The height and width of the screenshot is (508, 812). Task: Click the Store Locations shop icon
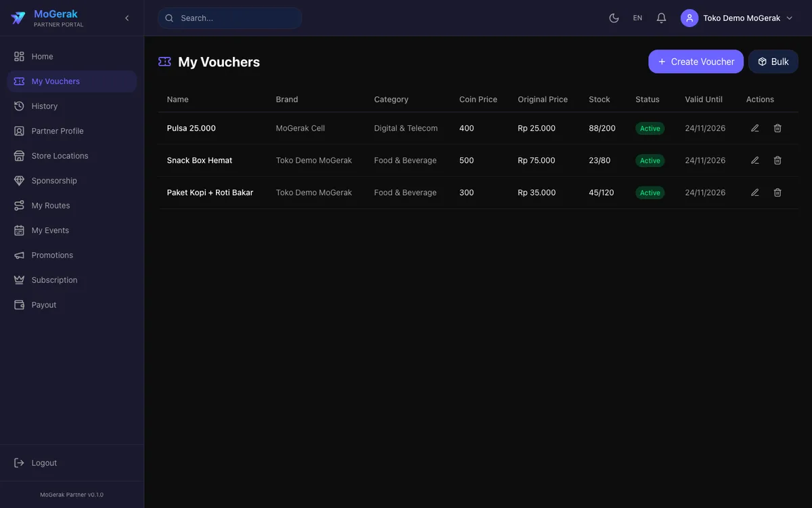[x=19, y=156]
